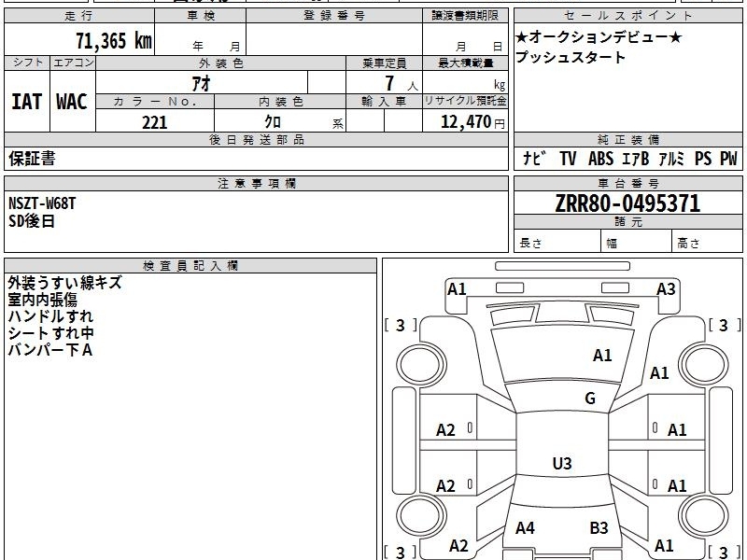Viewport: 747px width, 560px height.
Task: Select the IAT shift value
Action: tap(27, 102)
